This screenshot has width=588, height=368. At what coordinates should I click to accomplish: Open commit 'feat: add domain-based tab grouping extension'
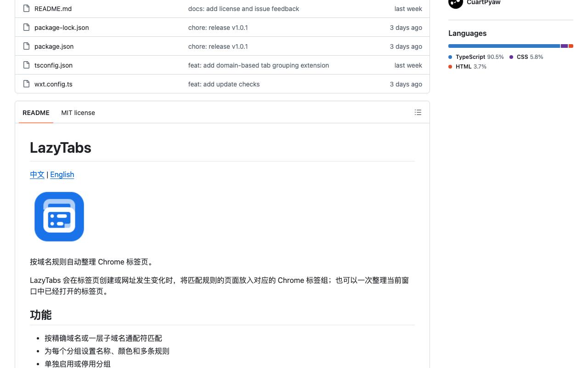pos(259,65)
